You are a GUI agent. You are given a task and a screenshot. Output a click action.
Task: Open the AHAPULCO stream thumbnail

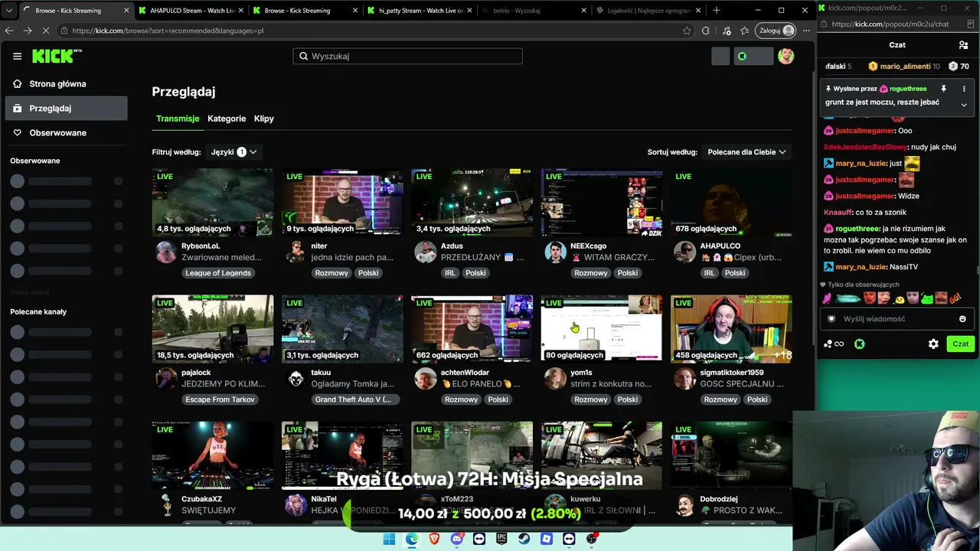click(x=731, y=202)
